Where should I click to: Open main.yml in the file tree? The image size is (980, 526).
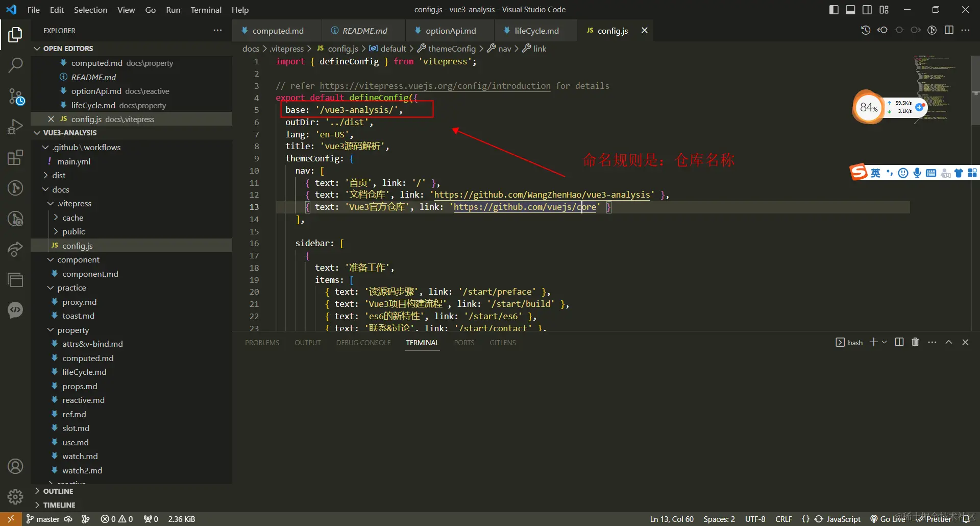tap(74, 161)
